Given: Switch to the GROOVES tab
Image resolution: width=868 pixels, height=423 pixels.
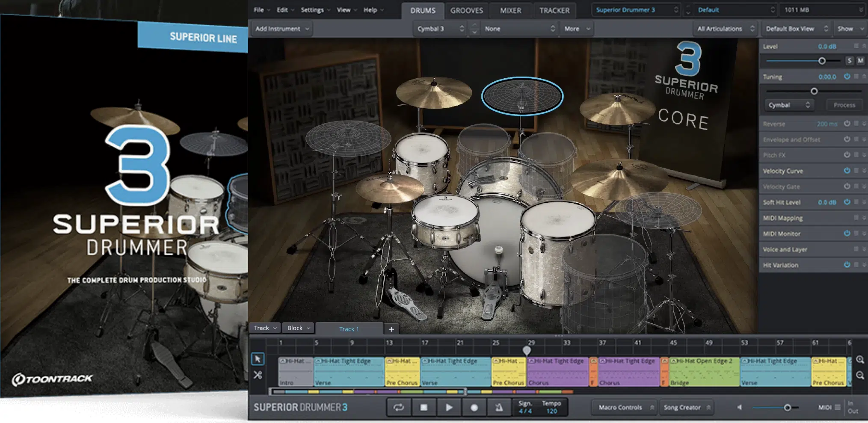Looking at the screenshot, I should coord(466,10).
